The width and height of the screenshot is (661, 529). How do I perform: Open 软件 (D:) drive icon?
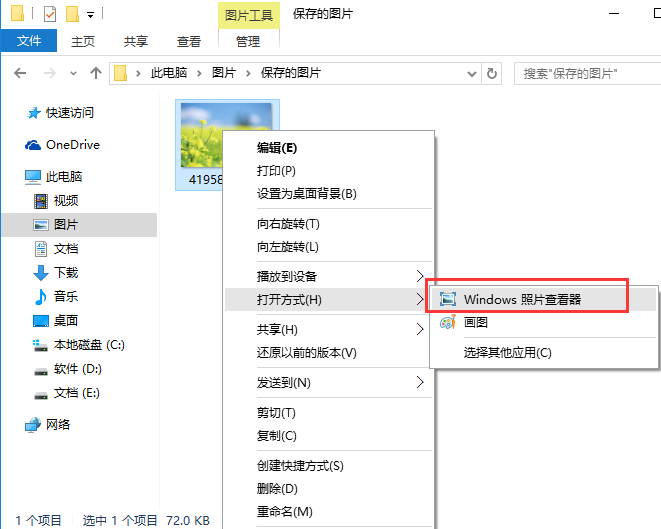pos(41,371)
